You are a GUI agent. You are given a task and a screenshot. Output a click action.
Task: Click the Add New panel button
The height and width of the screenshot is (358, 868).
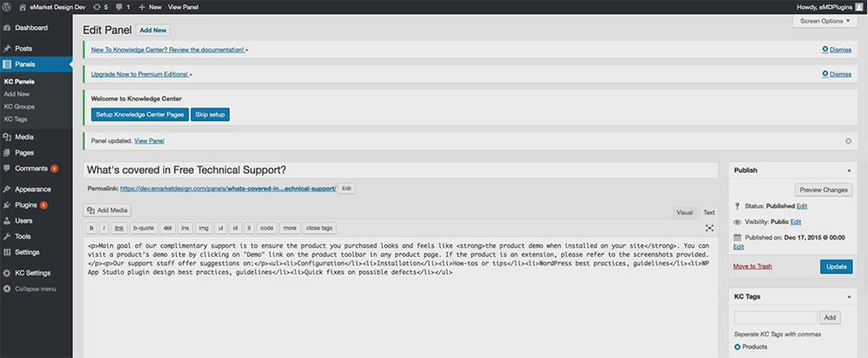(x=153, y=30)
